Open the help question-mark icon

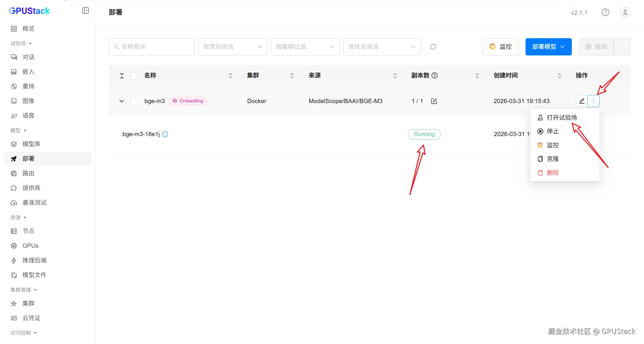(605, 12)
